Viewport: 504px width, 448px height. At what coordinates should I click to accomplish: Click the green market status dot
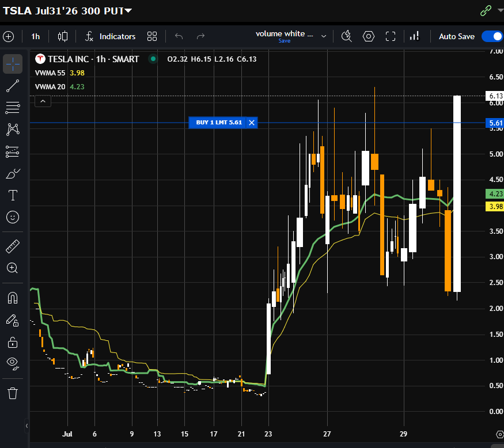click(x=153, y=59)
